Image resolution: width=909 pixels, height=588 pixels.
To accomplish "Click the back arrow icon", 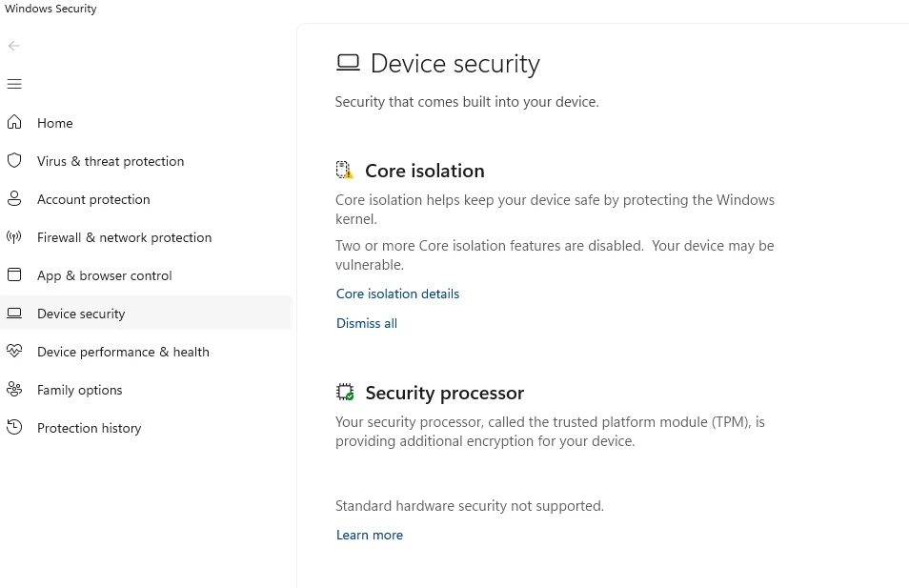I will (14, 46).
